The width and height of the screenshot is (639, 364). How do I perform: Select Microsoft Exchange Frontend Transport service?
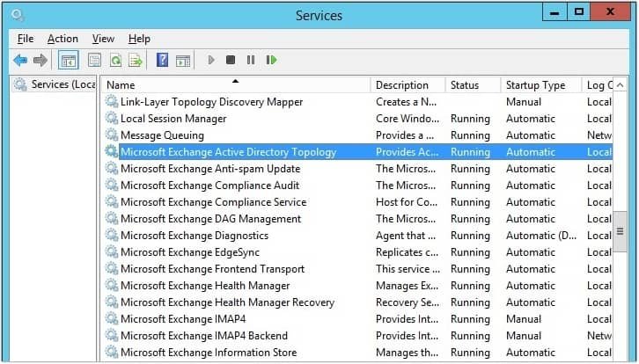pyautogui.click(x=358, y=269)
